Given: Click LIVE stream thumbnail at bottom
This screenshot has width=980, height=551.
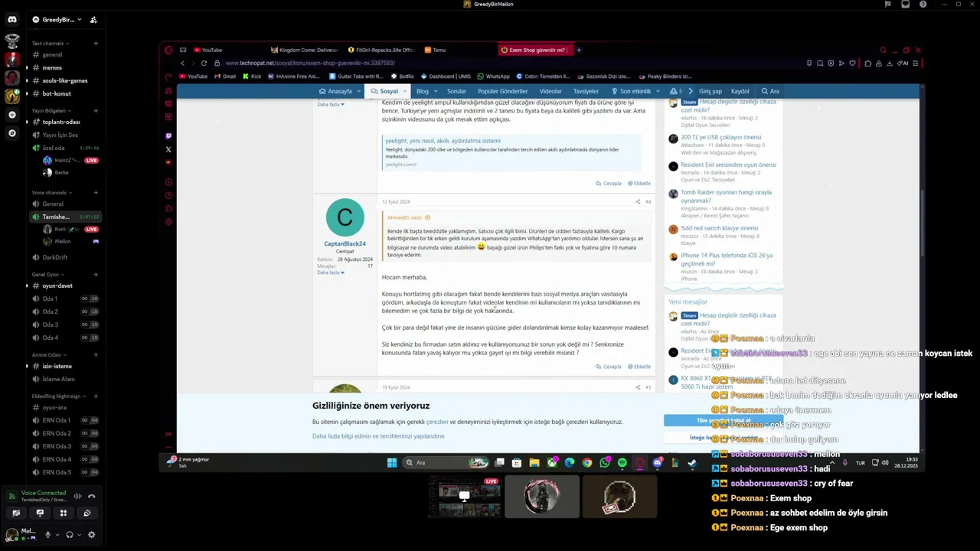Looking at the screenshot, I should 465,497.
